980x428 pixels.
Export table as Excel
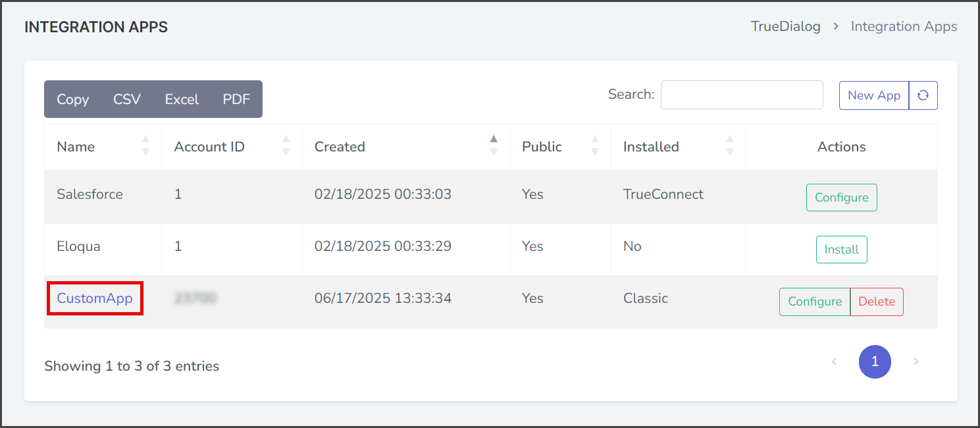(182, 99)
